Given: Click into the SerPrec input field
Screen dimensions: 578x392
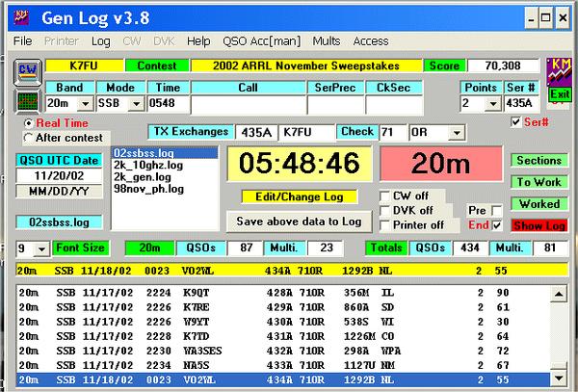Looking at the screenshot, I should point(335,105).
